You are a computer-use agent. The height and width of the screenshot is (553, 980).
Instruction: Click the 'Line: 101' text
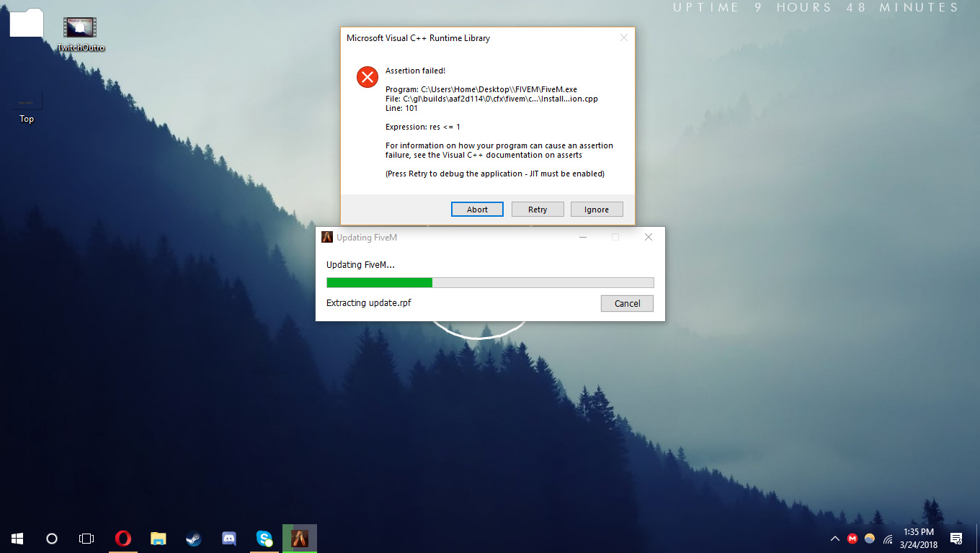[401, 108]
